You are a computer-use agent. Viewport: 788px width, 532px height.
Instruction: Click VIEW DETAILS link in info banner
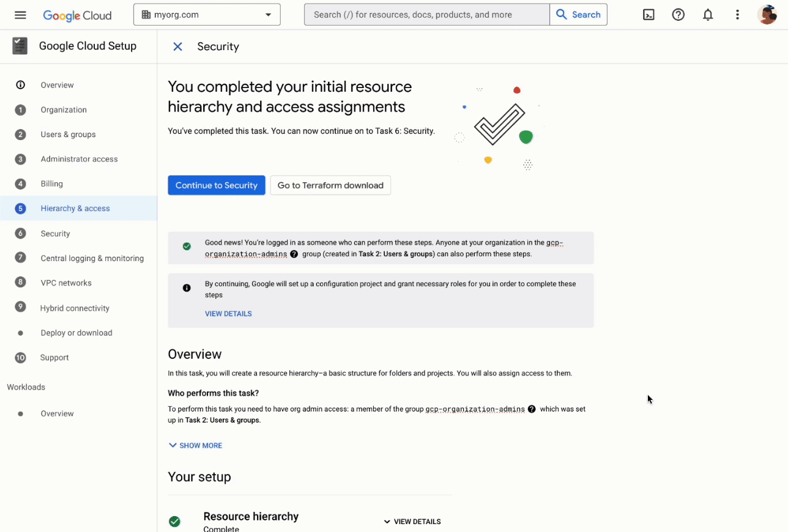[228, 314]
